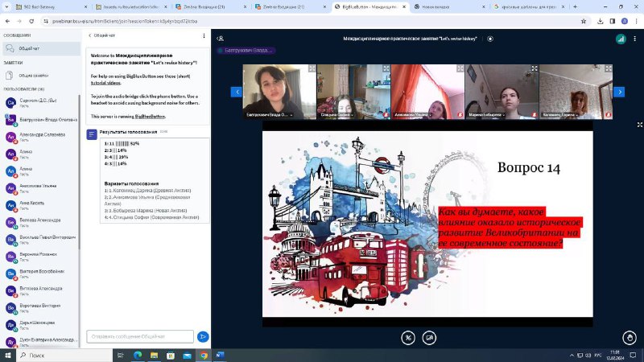Image resolution: width=644 pixels, height=362 pixels.
Task: Fullscreen the fifth webcam with wallpaper background
Action: click(x=609, y=68)
